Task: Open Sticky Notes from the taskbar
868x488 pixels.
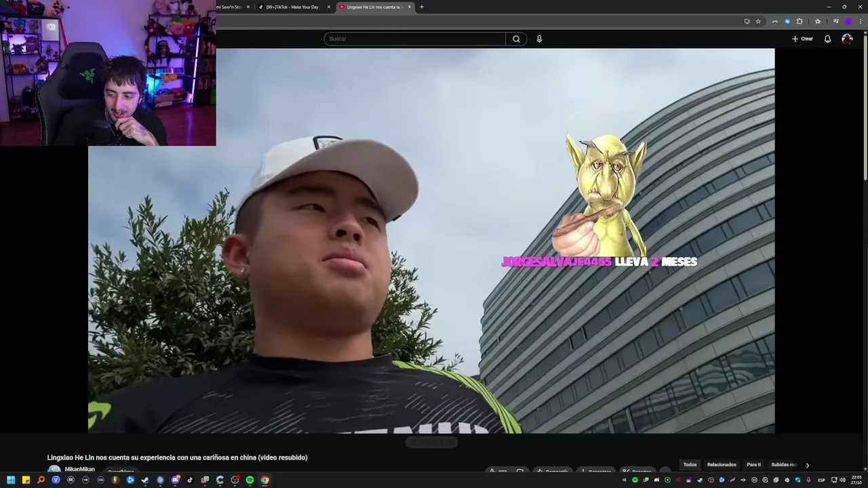Action: tap(26, 480)
